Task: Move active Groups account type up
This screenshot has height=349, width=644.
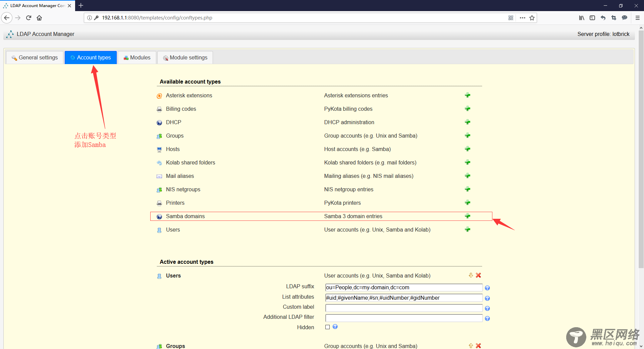Action: tap(471, 346)
